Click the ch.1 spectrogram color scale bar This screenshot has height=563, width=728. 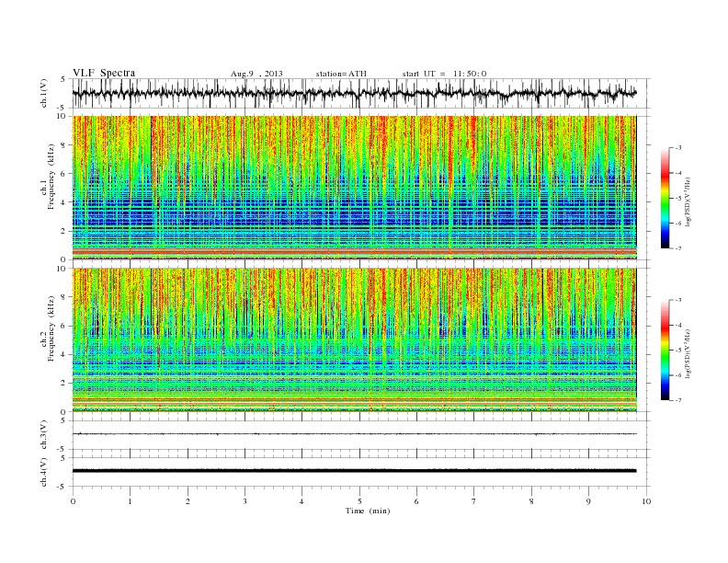coord(665,198)
